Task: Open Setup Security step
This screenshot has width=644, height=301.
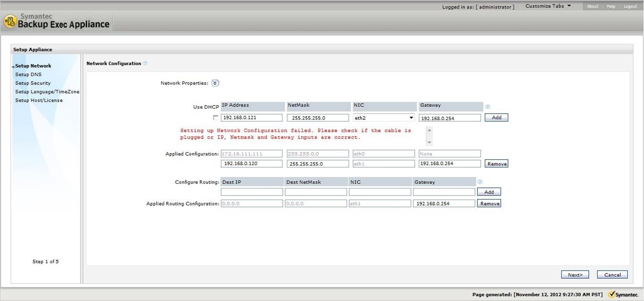Action: click(x=33, y=83)
